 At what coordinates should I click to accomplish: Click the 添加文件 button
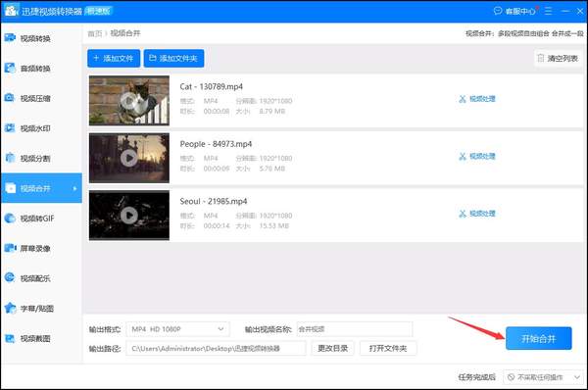tap(114, 59)
